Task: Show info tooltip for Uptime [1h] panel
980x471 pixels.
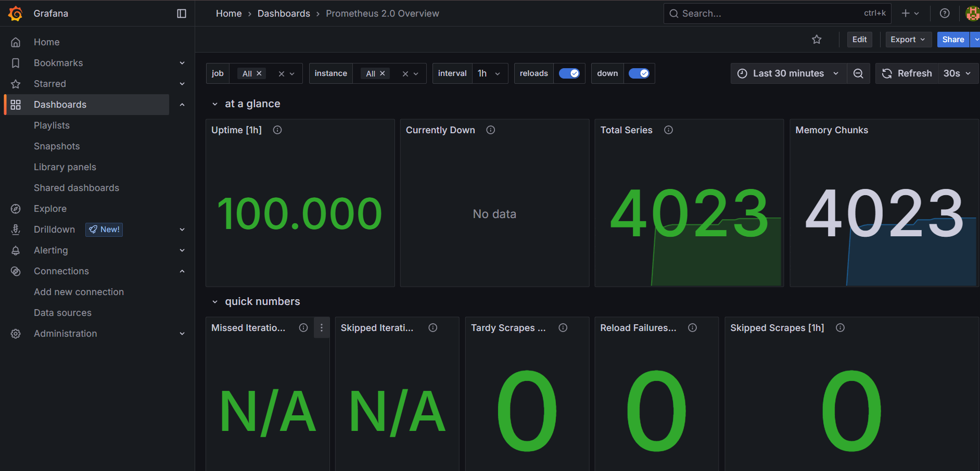Action: [x=277, y=130]
